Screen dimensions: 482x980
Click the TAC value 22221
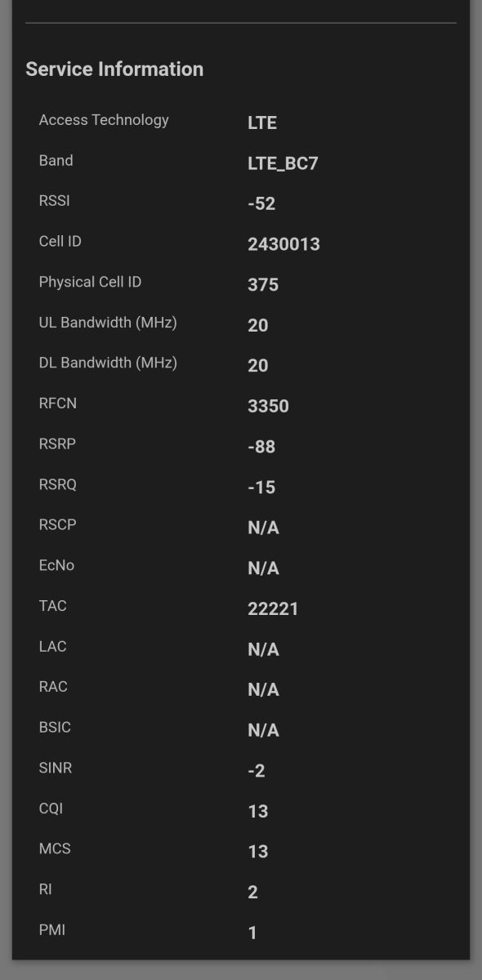pos(273,608)
